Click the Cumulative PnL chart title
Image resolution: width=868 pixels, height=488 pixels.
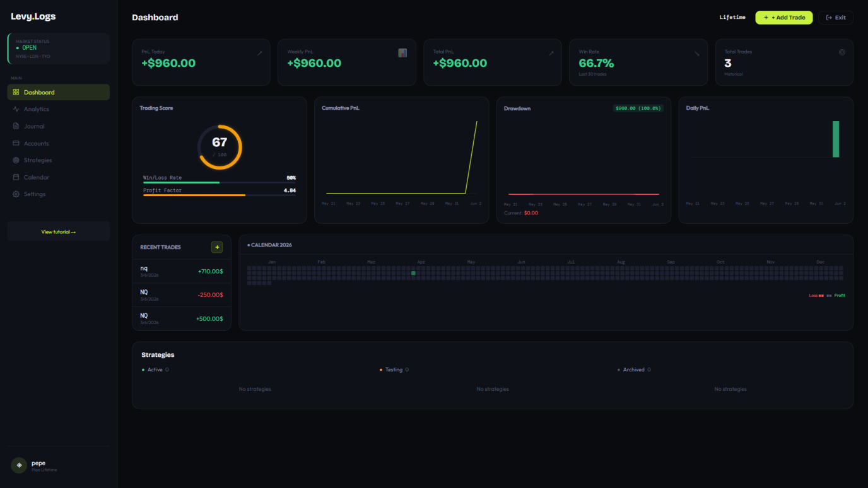pyautogui.click(x=339, y=108)
